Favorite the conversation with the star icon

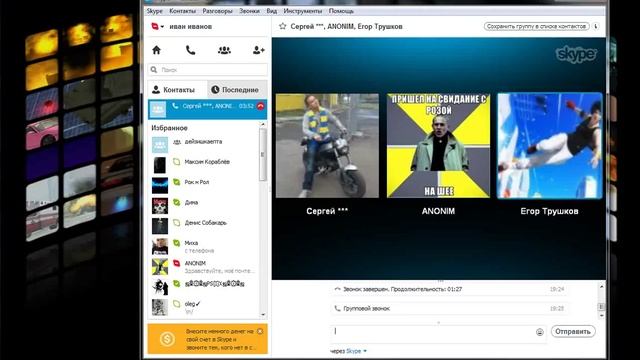[x=282, y=27]
